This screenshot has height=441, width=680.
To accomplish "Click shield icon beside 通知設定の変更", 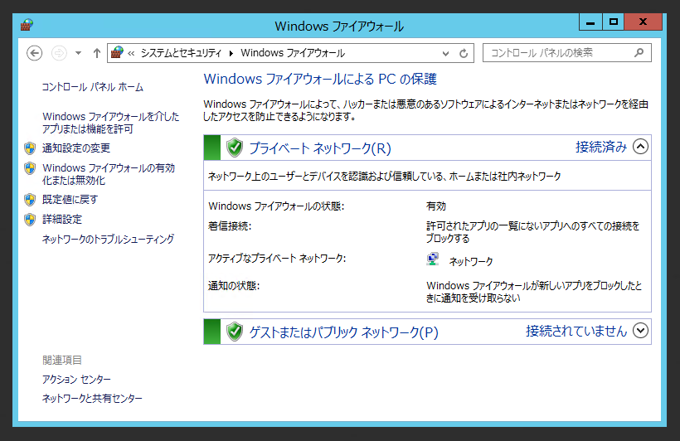I will pyautogui.click(x=30, y=148).
